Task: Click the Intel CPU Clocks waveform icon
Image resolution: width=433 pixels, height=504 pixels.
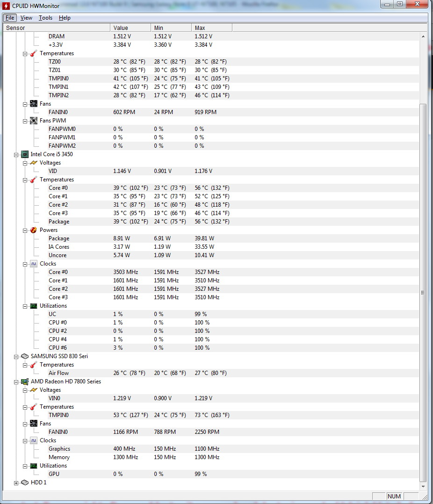Action: (x=33, y=264)
